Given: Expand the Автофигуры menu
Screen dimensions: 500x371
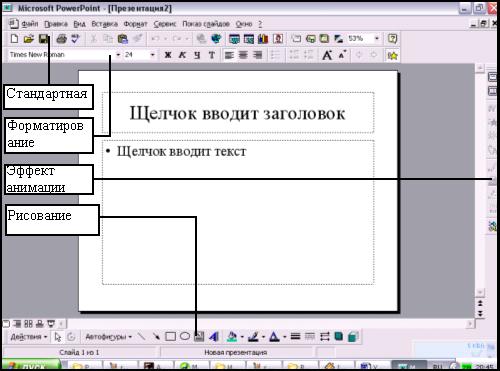Looking at the screenshot, I should coord(109,337).
